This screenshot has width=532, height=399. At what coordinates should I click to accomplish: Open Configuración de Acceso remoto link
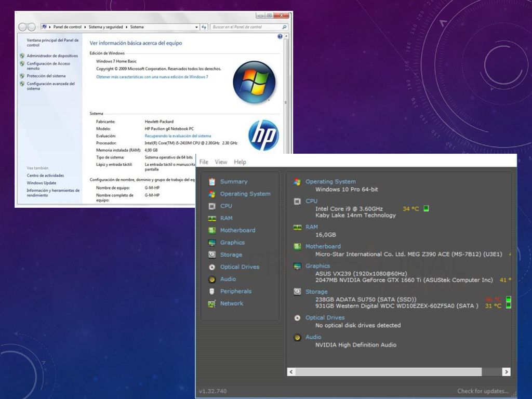pyautogui.click(x=48, y=66)
